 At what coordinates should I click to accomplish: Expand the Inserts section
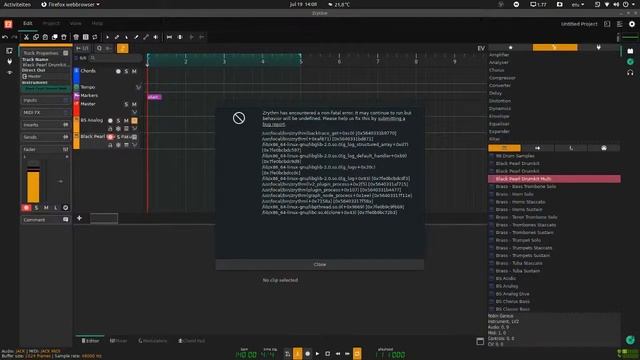tap(45, 124)
